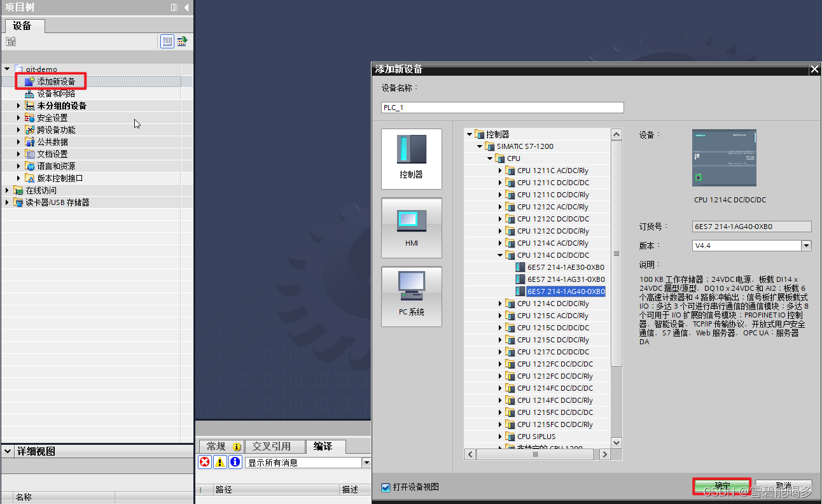This screenshot has width=822, height=504.
Task: Select CPU 1217C DC/DC/DC in the device tree
Action: tap(553, 352)
